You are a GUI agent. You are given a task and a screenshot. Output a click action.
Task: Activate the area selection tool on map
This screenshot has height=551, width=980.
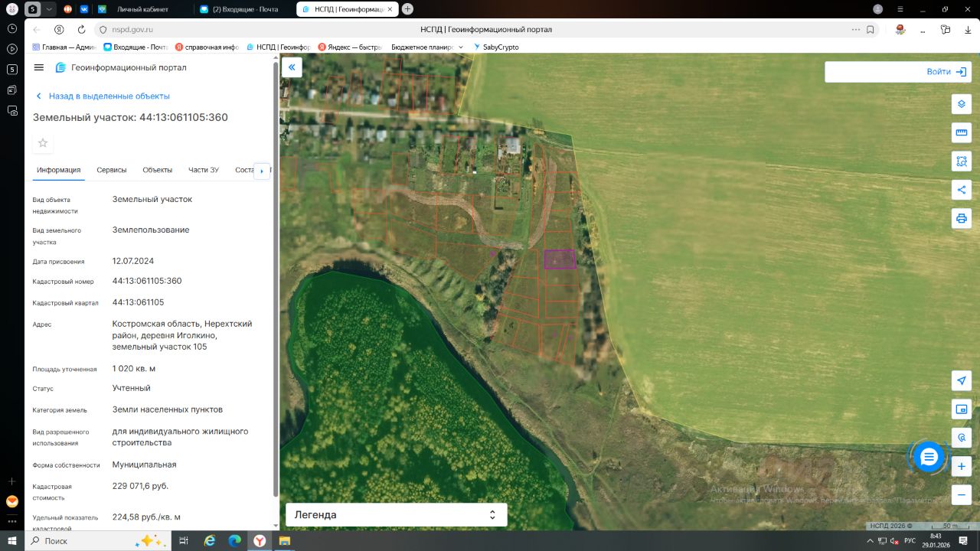(962, 161)
